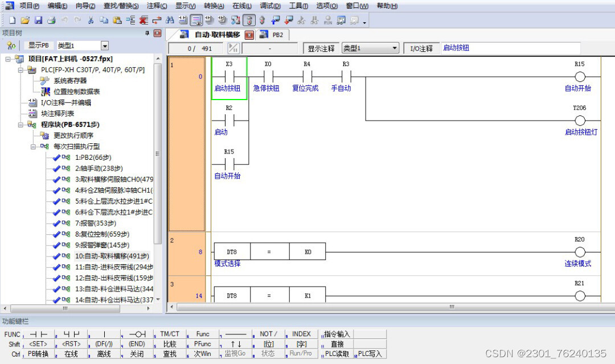The image size is (615, 364).
Task: Select 位置控制数据表 in project tree
Action: pos(76,92)
